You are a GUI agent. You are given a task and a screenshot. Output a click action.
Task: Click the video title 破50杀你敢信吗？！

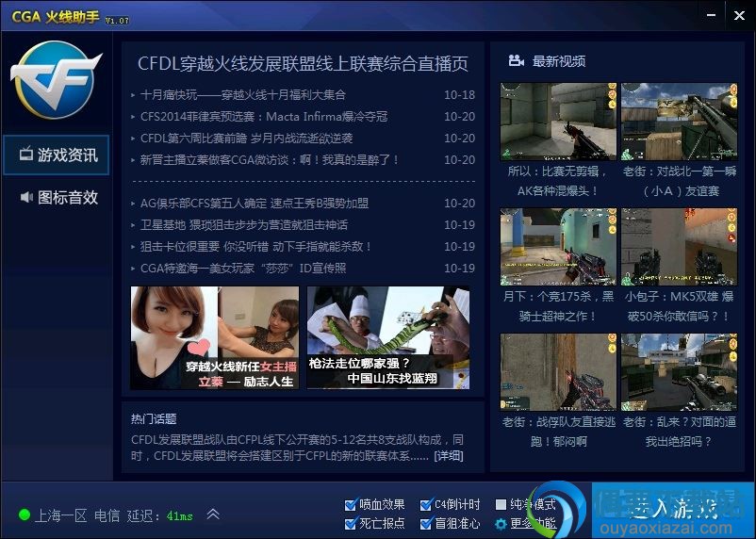pyautogui.click(x=679, y=317)
